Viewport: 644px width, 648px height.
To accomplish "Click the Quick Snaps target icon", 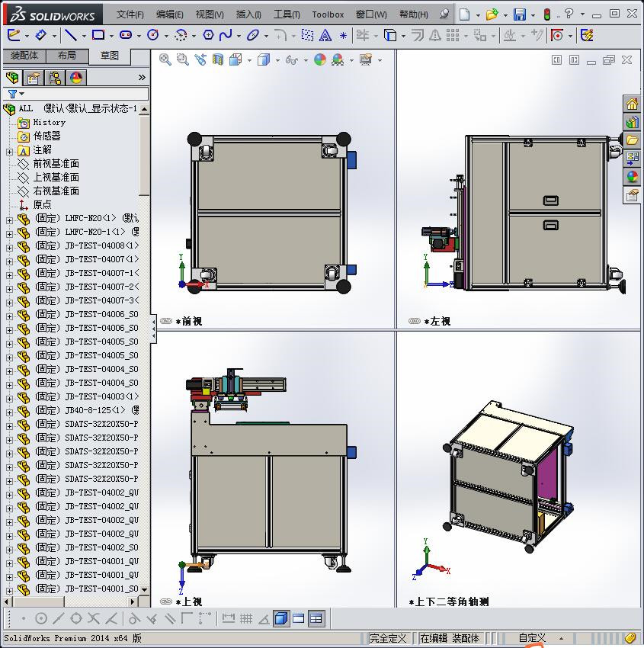I will pos(557,35).
